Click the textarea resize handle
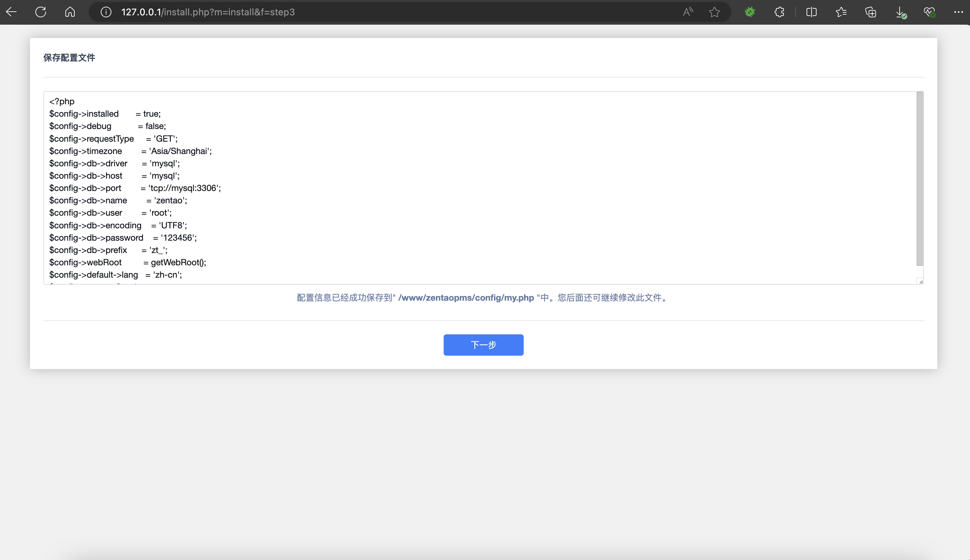The width and height of the screenshot is (970, 560). (x=920, y=282)
